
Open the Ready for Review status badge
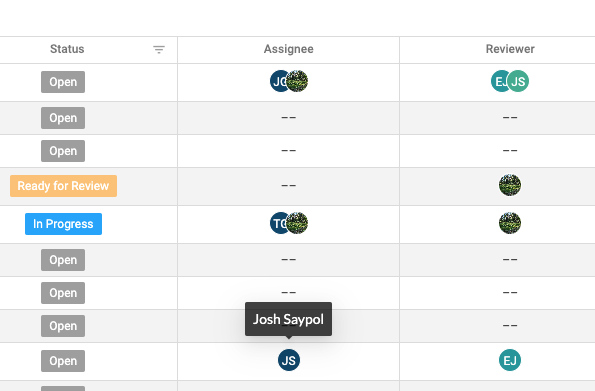coord(63,186)
